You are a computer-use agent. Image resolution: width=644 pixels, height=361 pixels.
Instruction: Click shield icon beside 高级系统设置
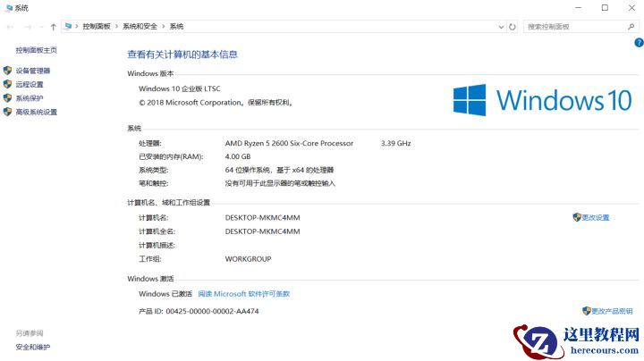click(x=7, y=112)
